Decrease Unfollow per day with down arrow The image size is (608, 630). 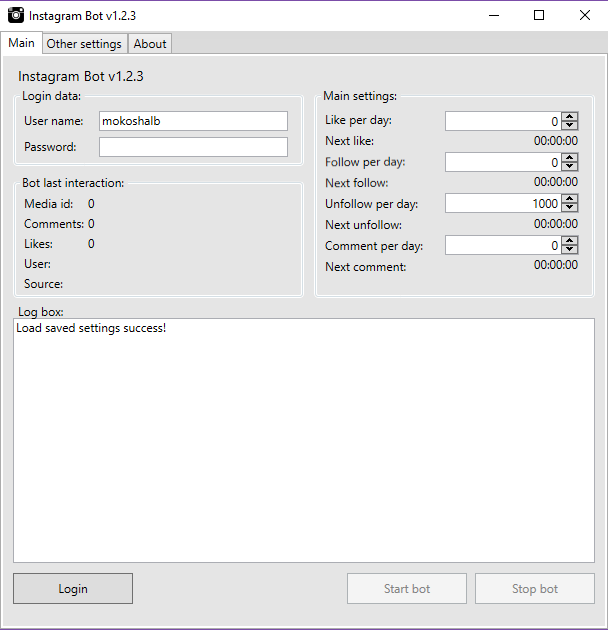coord(570,208)
